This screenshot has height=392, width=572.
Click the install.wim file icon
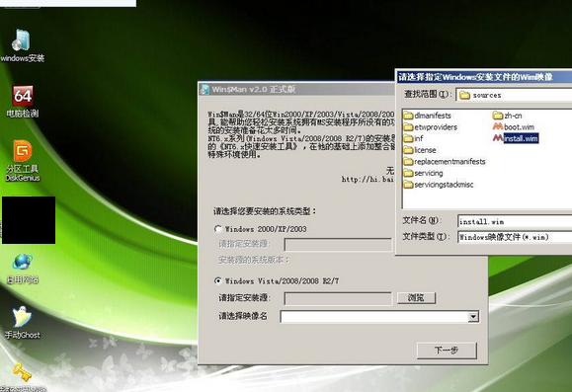(x=498, y=138)
